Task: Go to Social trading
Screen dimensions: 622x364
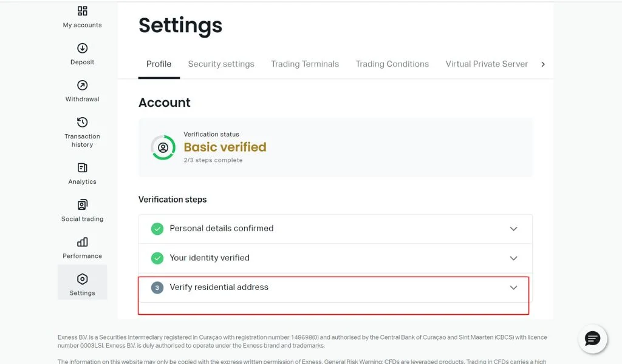Action: pyautogui.click(x=82, y=209)
